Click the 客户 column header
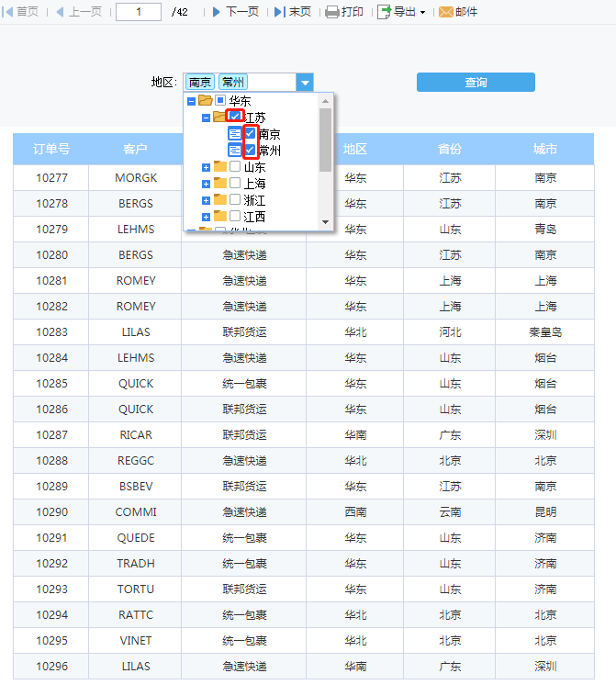The image size is (616, 696). point(135,149)
